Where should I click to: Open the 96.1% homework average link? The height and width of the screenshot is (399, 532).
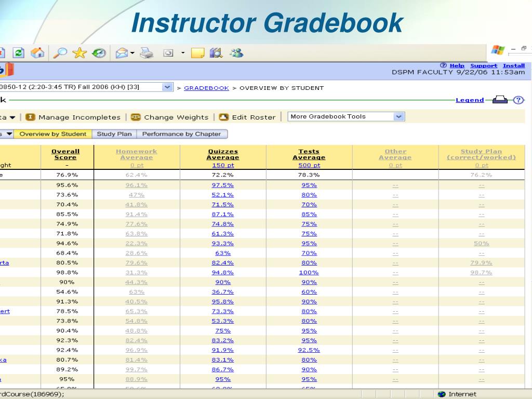[137, 185]
